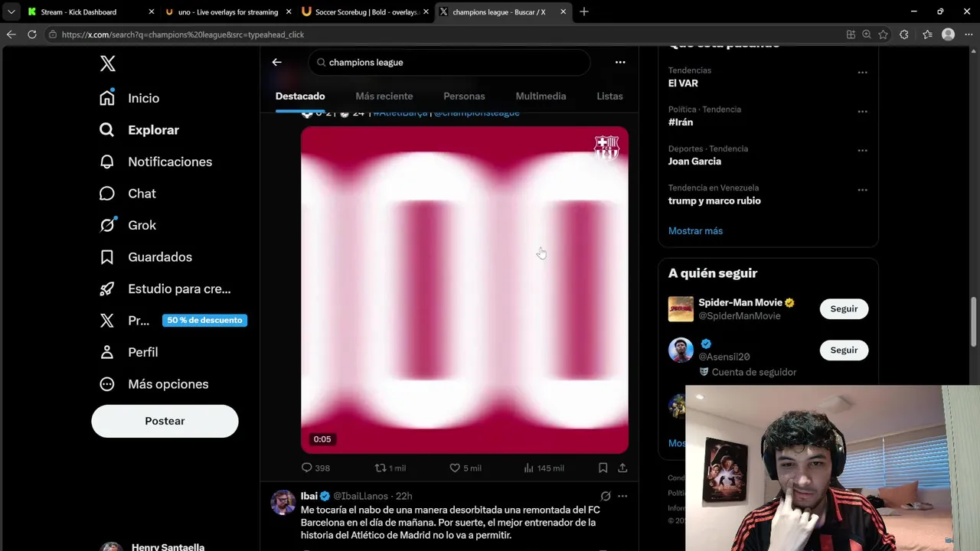Switch to the Destacado tab
Viewport: 980px width, 551px height.
point(300,96)
